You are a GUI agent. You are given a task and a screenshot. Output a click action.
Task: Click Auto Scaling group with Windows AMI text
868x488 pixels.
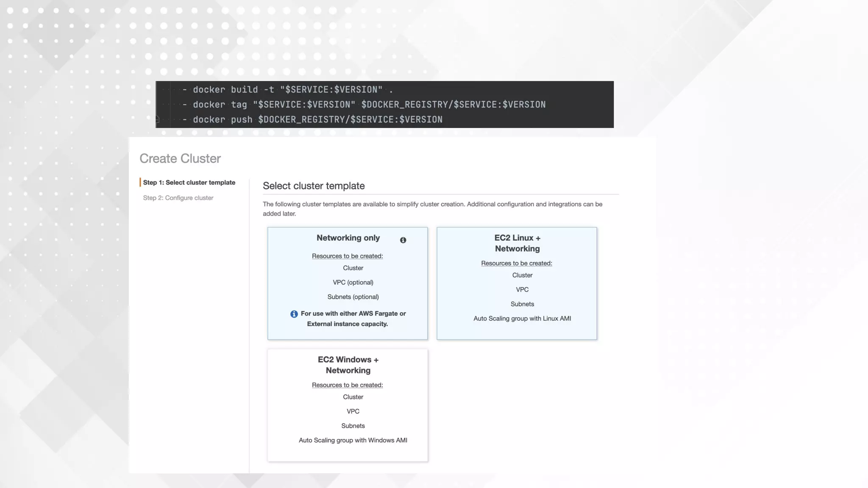point(353,440)
